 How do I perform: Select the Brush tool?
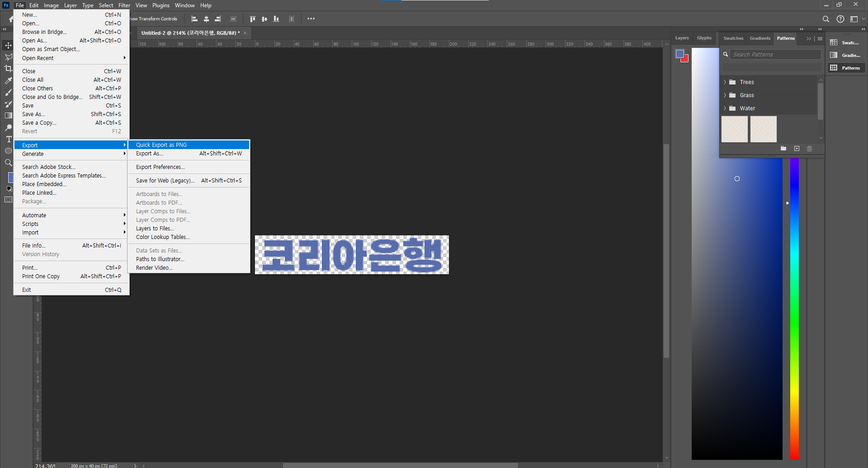point(8,92)
